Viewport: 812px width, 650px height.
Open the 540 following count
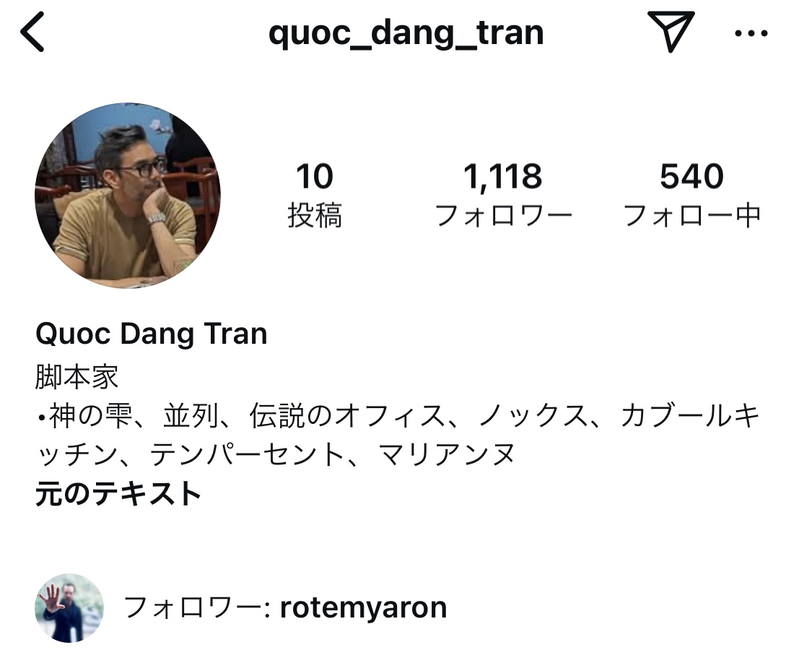point(692,176)
